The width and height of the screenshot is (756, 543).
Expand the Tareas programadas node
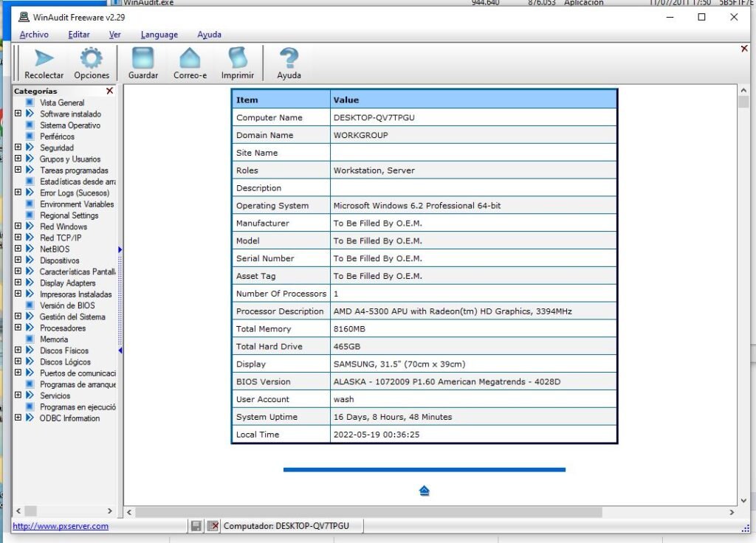(18, 170)
